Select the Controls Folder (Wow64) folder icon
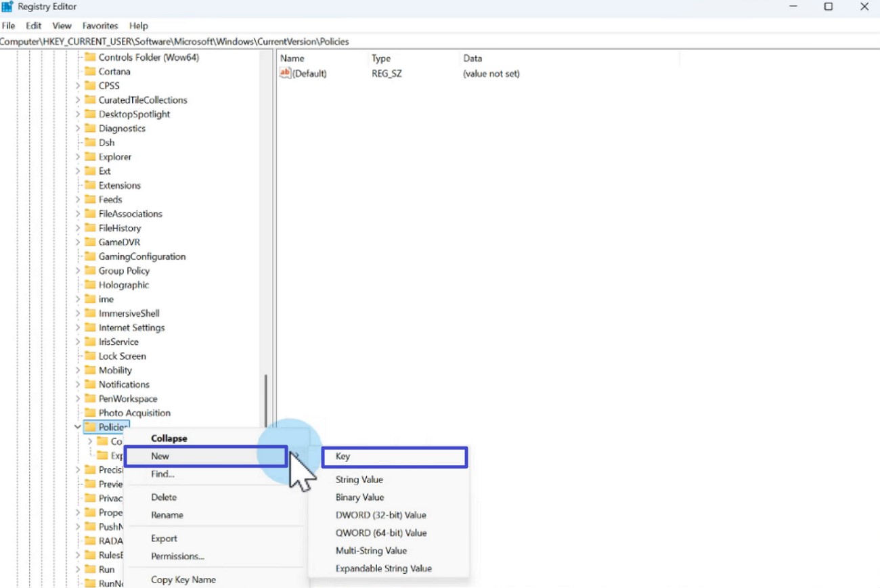The image size is (880, 588). (90, 58)
